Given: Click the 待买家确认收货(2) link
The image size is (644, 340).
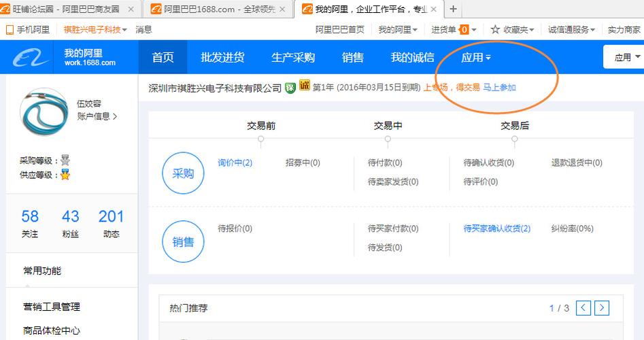Looking at the screenshot, I should [497, 228].
